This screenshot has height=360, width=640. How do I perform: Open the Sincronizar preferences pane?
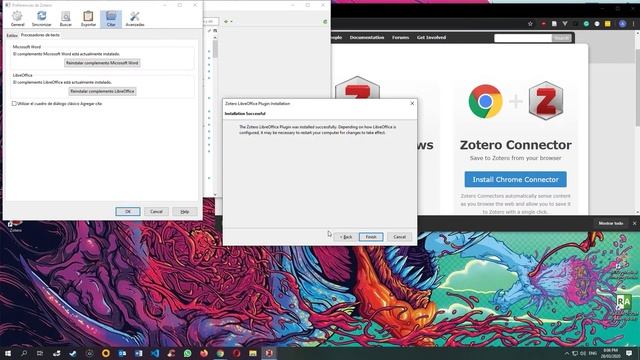coord(42,19)
